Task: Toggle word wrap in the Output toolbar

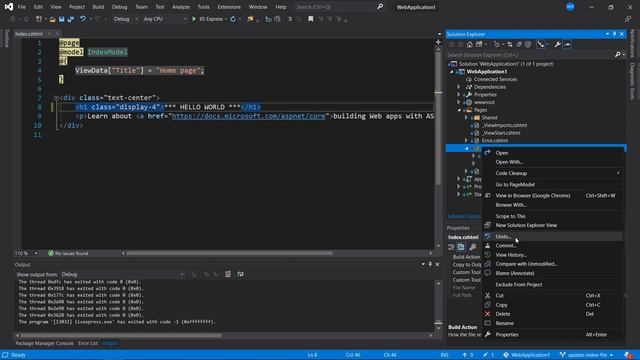Action: pos(240,274)
